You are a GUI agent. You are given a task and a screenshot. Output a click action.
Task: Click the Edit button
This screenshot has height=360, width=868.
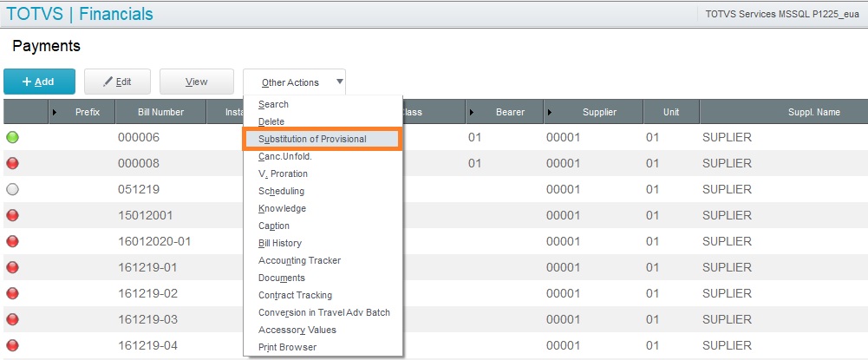click(117, 82)
